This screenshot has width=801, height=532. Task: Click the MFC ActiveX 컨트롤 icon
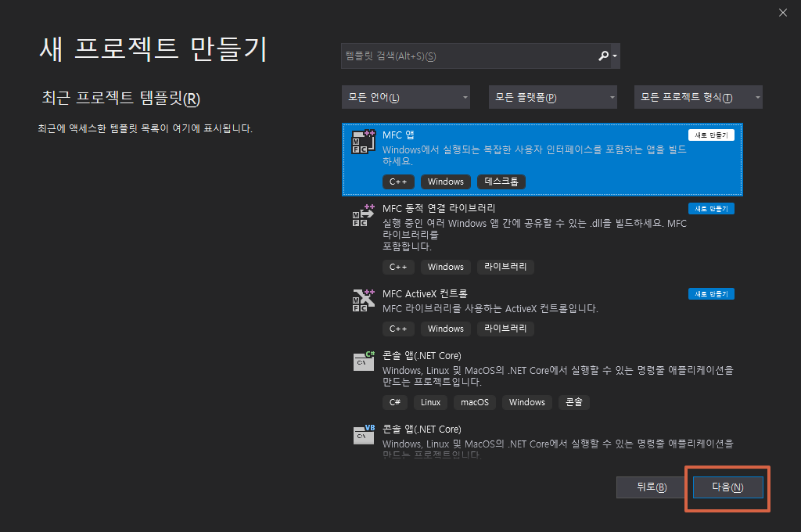tap(363, 300)
